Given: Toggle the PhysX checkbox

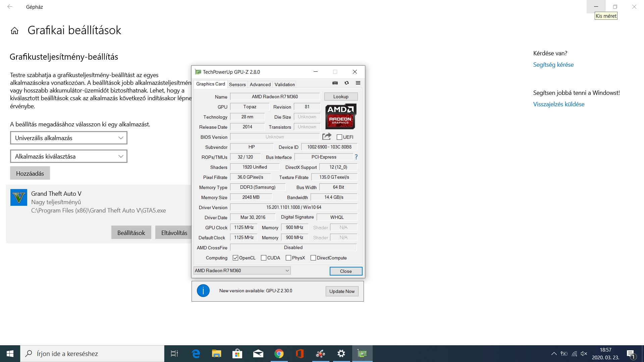Looking at the screenshot, I should (x=288, y=258).
